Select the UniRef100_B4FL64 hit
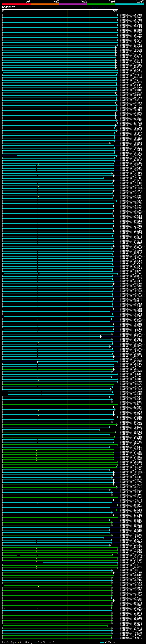Image resolution: width=146 pixels, height=644 pixels. pyautogui.click(x=131, y=87)
